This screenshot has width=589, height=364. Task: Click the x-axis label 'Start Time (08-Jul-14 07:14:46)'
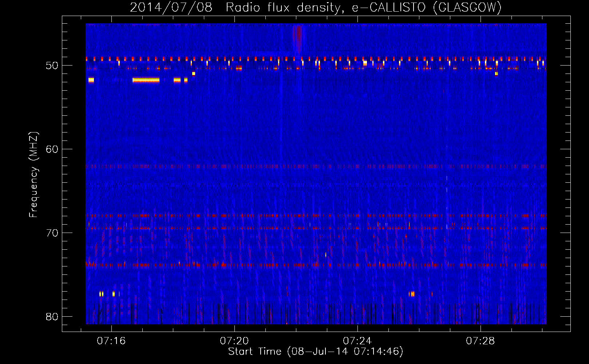click(316, 352)
